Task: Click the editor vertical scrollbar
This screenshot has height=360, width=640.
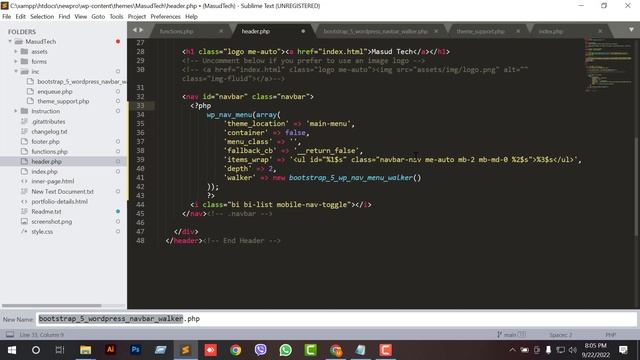Action: (x=636, y=186)
